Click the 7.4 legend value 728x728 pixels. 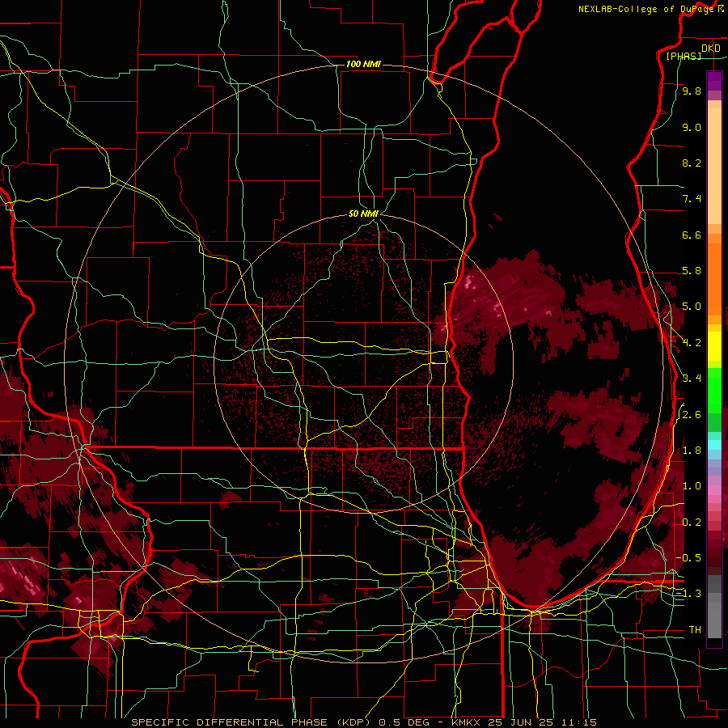[692, 199]
